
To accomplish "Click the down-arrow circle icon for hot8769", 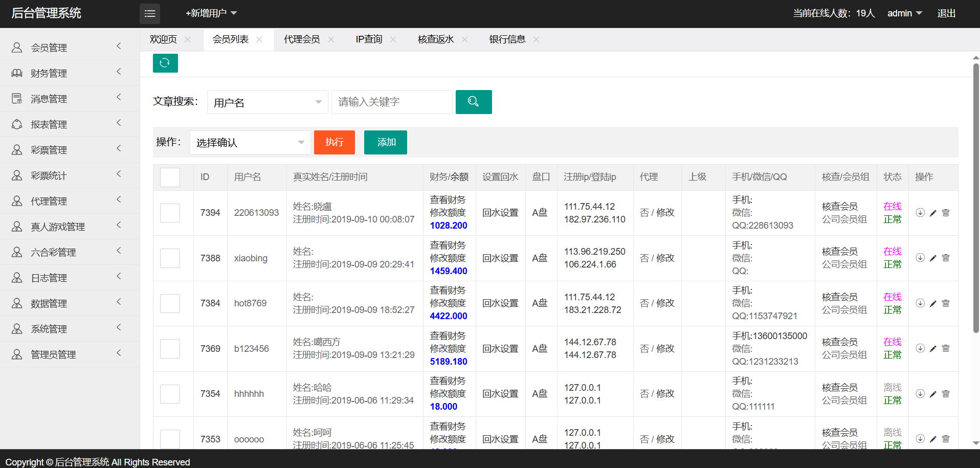I will click(920, 303).
